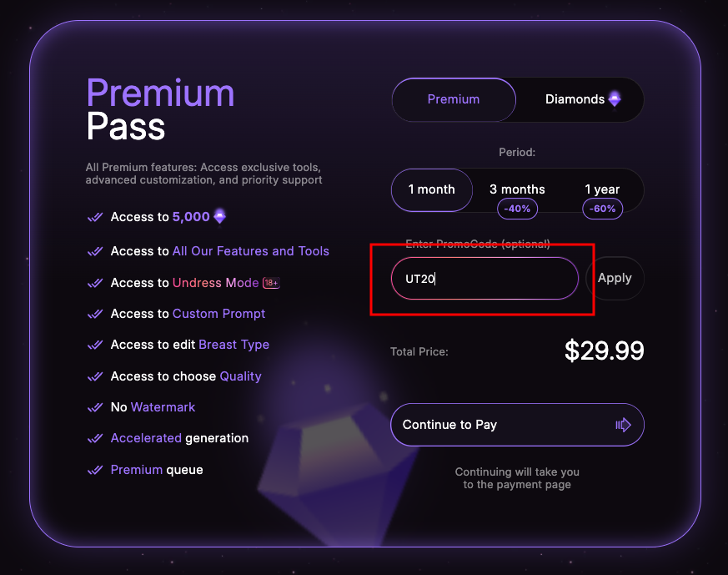The width and height of the screenshot is (728, 575).
Task: Click the checkmark next to Premium queue
Action: (x=95, y=470)
